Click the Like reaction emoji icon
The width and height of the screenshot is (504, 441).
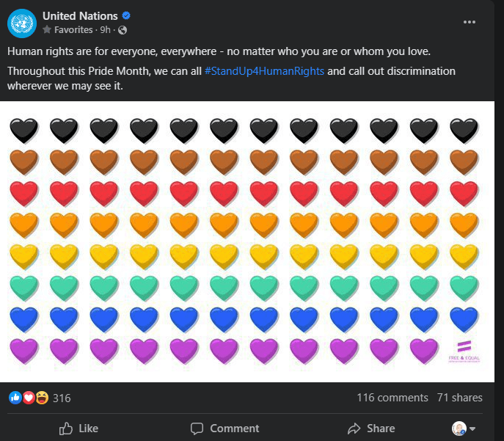(15, 398)
